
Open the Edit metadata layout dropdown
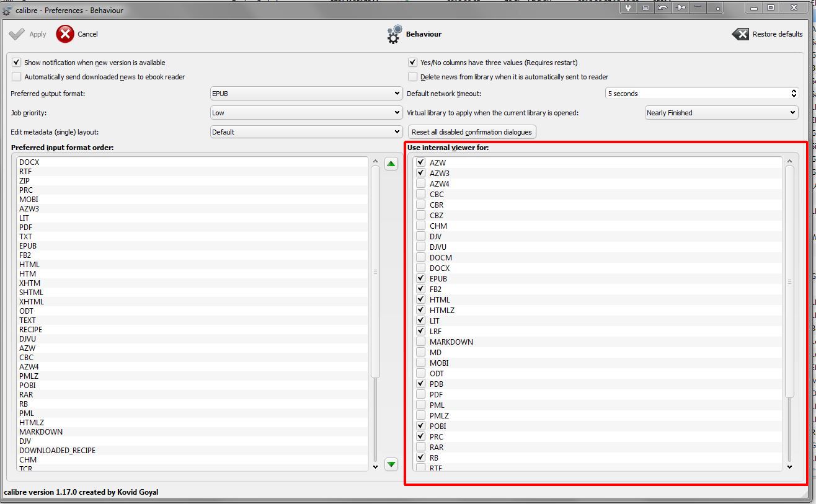306,132
